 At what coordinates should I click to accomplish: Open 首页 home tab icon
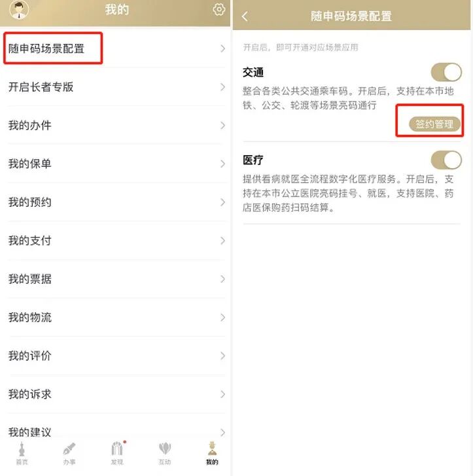click(22, 454)
